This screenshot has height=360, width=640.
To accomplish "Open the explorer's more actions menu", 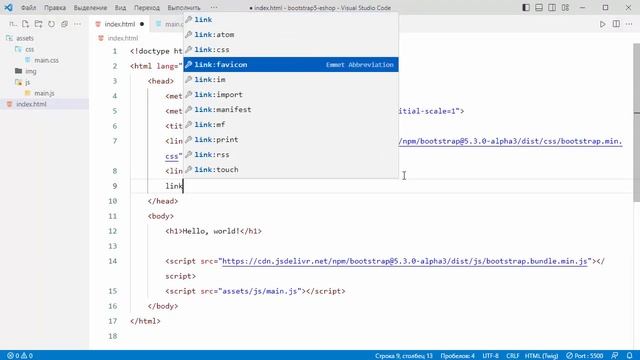I will coord(78,24).
